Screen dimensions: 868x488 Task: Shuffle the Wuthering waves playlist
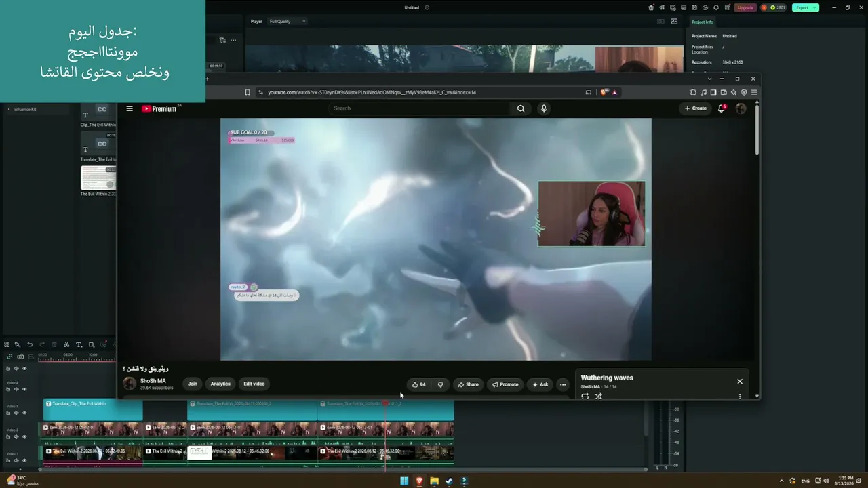(x=598, y=396)
